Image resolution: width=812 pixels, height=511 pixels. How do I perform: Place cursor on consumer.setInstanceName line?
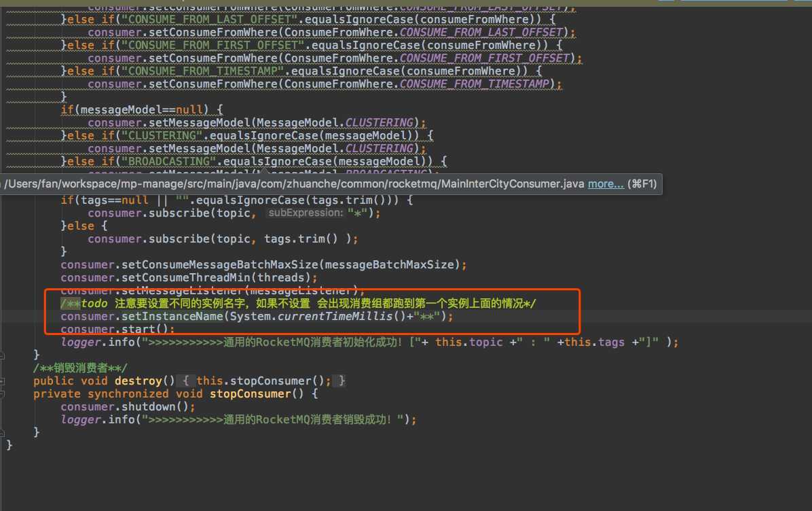coord(257,317)
